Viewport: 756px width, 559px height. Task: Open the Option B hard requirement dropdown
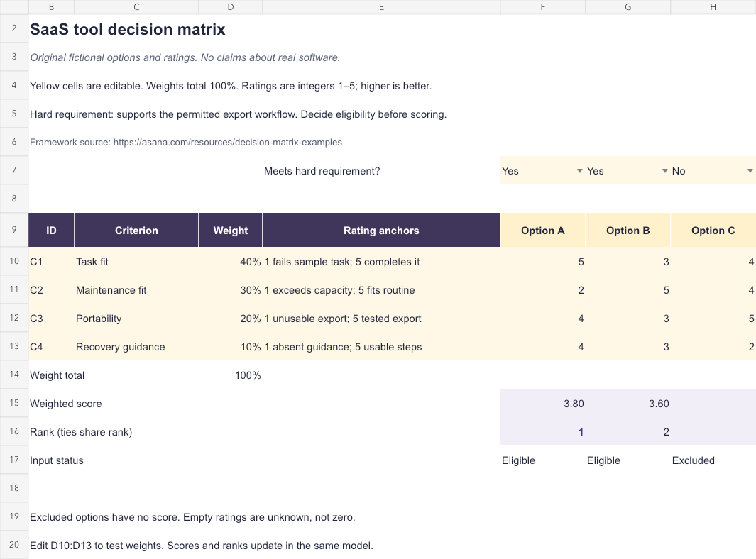(x=665, y=171)
